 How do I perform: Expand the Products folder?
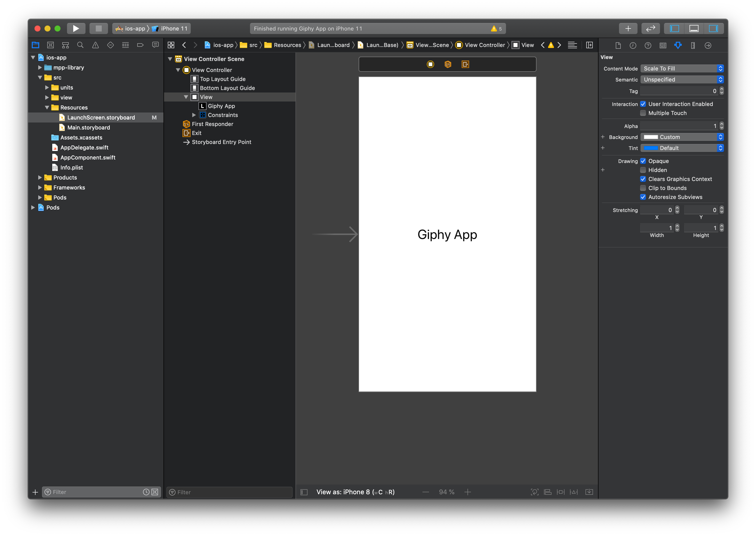point(40,177)
